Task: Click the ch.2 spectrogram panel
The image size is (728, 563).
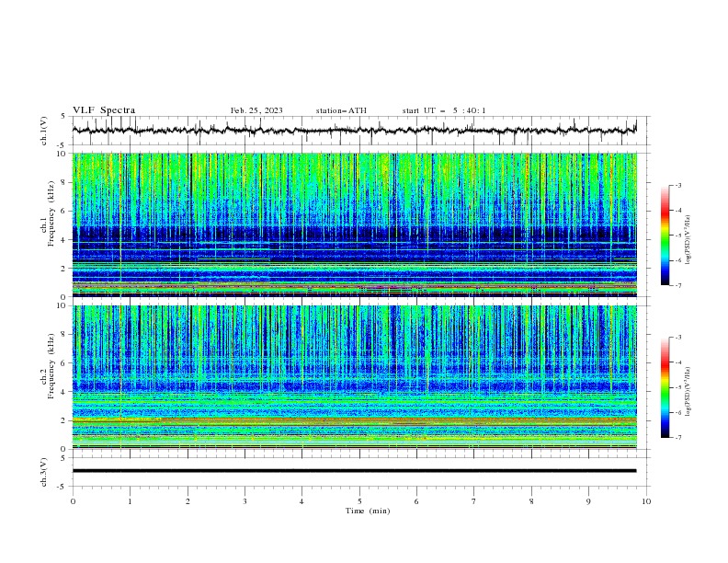Action: click(355, 377)
